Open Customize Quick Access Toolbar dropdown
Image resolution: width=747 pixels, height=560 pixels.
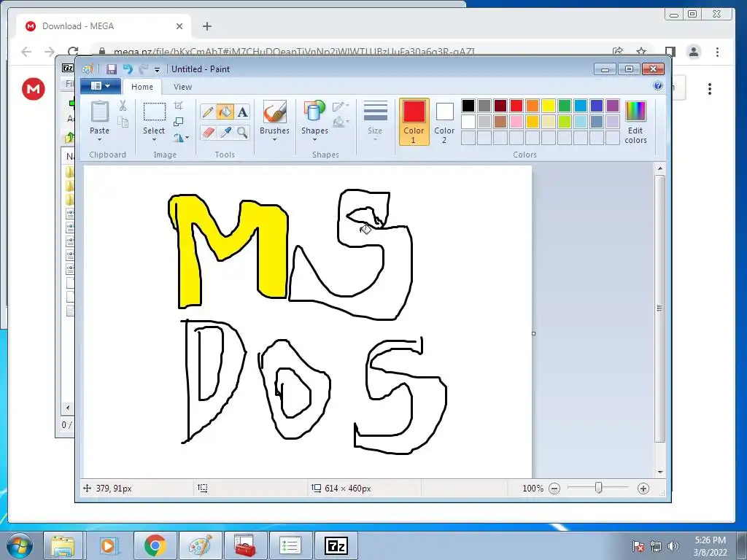point(157,70)
